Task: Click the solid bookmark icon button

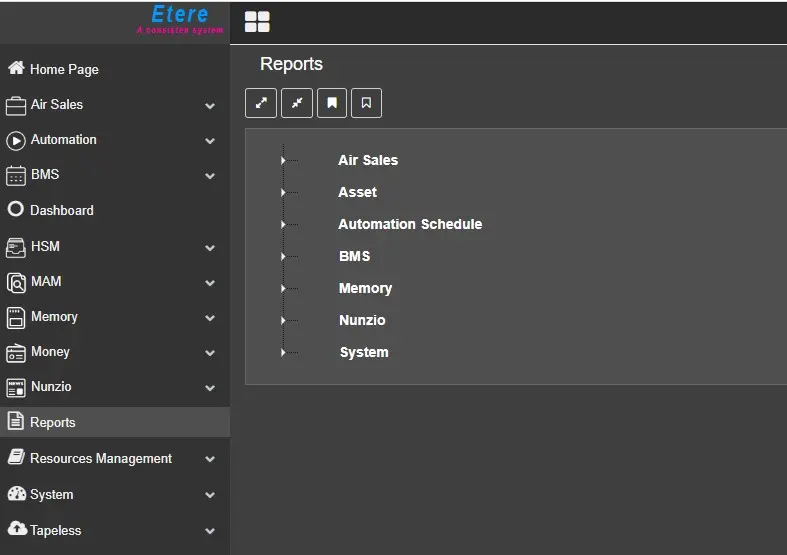Action: click(x=332, y=103)
